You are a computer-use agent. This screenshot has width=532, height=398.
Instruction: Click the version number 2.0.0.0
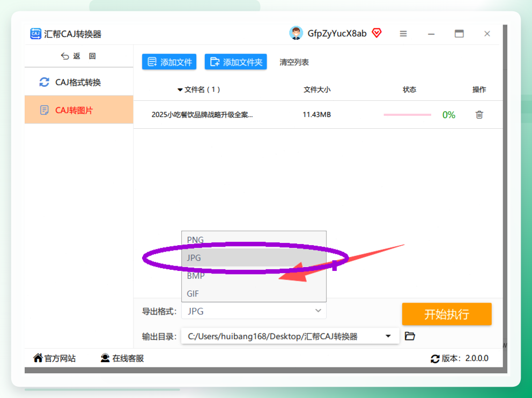click(477, 358)
